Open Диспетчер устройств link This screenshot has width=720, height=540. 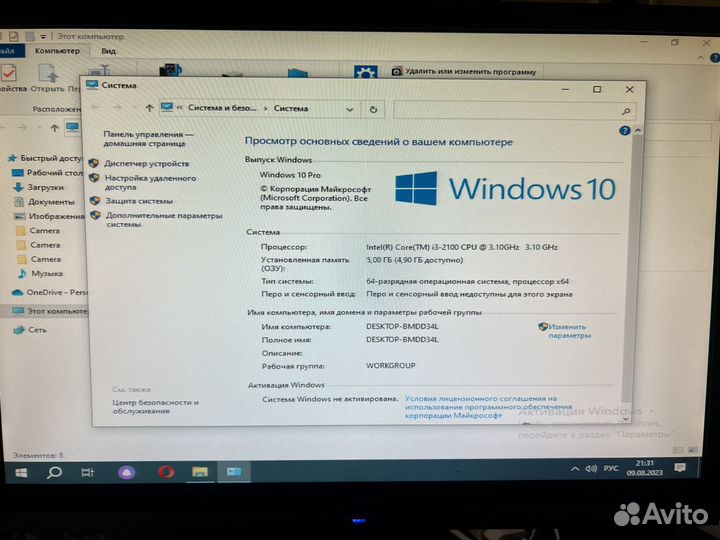tap(146, 163)
